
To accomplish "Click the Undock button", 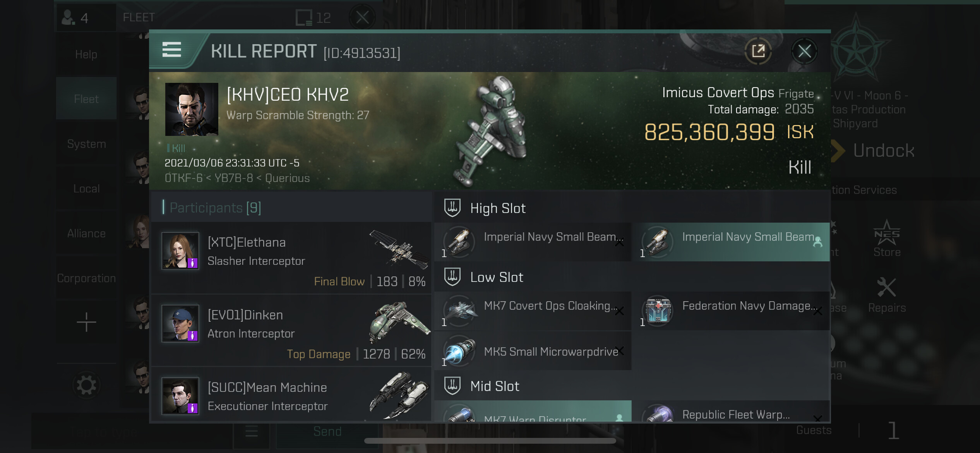I will click(873, 151).
